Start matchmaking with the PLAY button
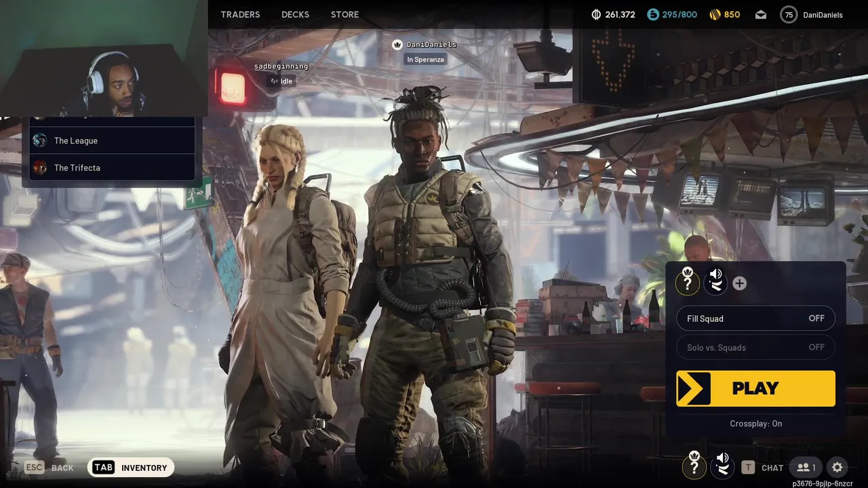The image size is (868, 488). click(755, 388)
